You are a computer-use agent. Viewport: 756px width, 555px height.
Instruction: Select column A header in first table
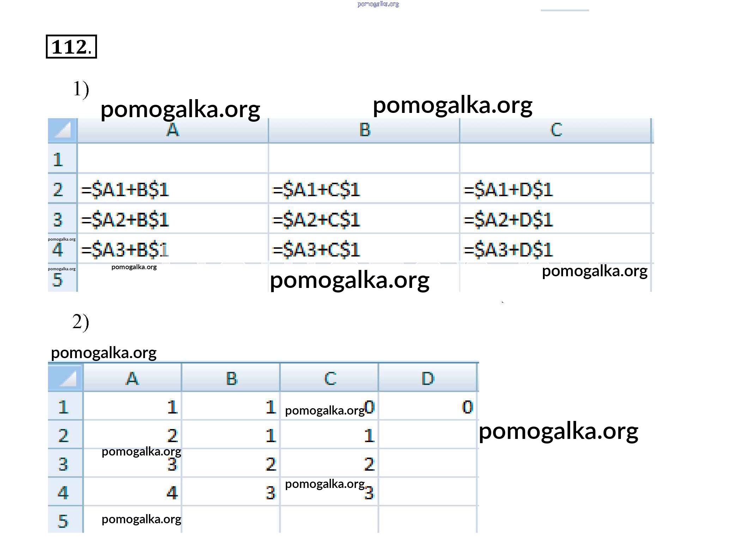tap(173, 130)
